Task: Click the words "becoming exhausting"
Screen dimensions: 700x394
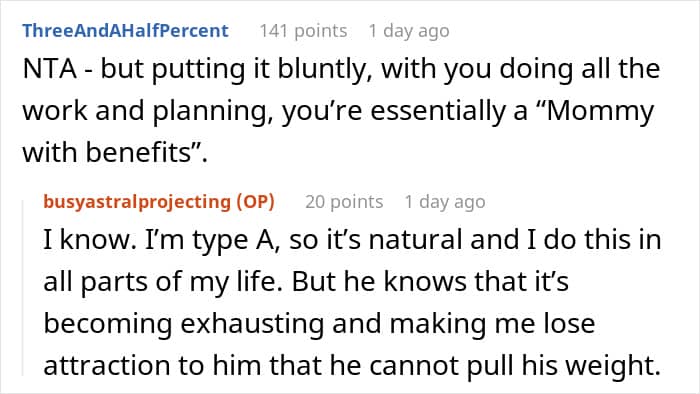Action: click(183, 324)
